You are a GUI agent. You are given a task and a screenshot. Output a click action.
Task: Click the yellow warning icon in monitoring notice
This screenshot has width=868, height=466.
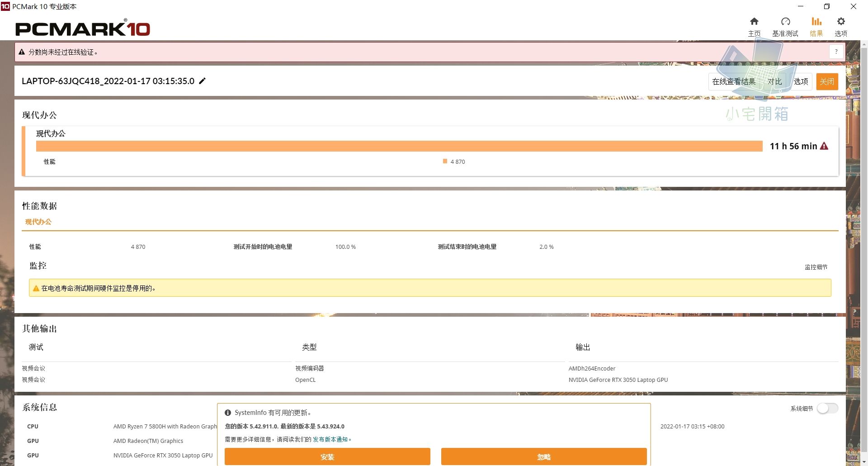tap(36, 288)
